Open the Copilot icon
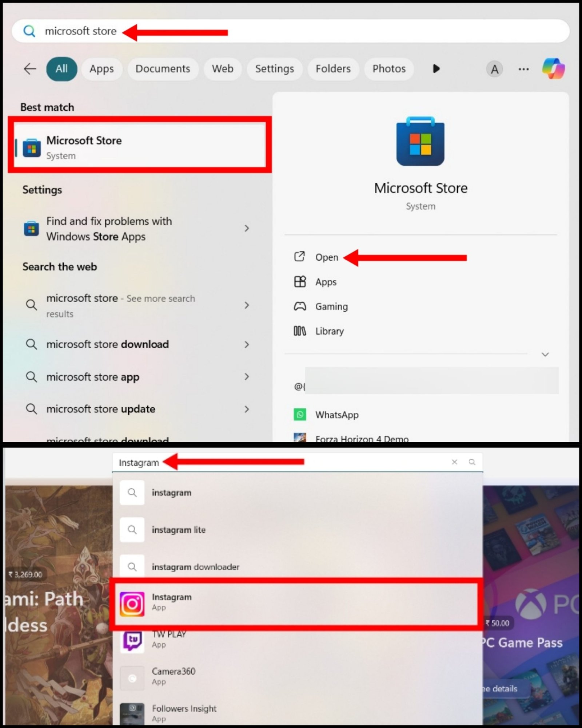 tap(553, 68)
